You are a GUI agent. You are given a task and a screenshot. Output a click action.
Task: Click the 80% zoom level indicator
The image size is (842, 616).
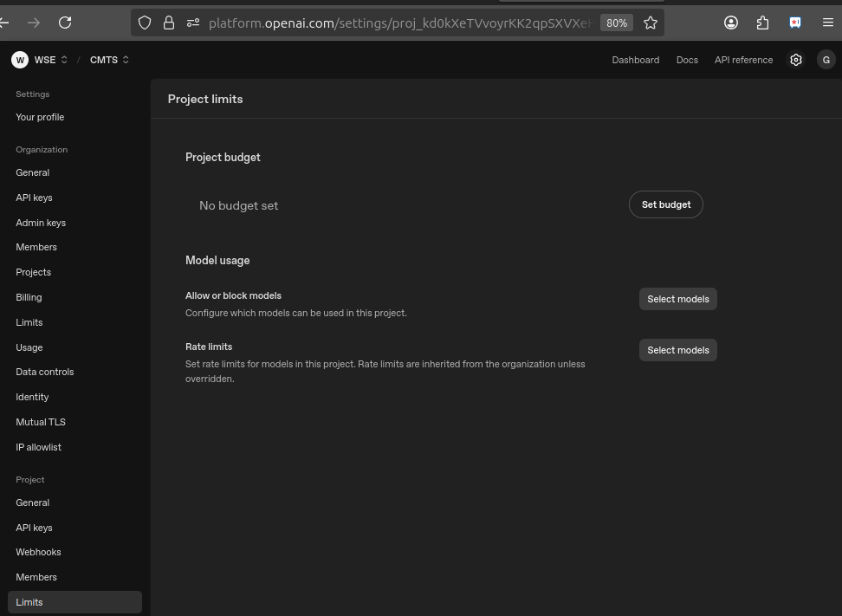(617, 23)
